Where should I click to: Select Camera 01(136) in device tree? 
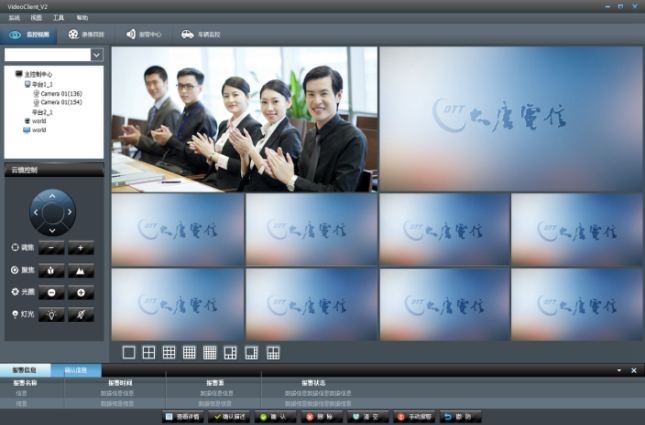[60, 94]
